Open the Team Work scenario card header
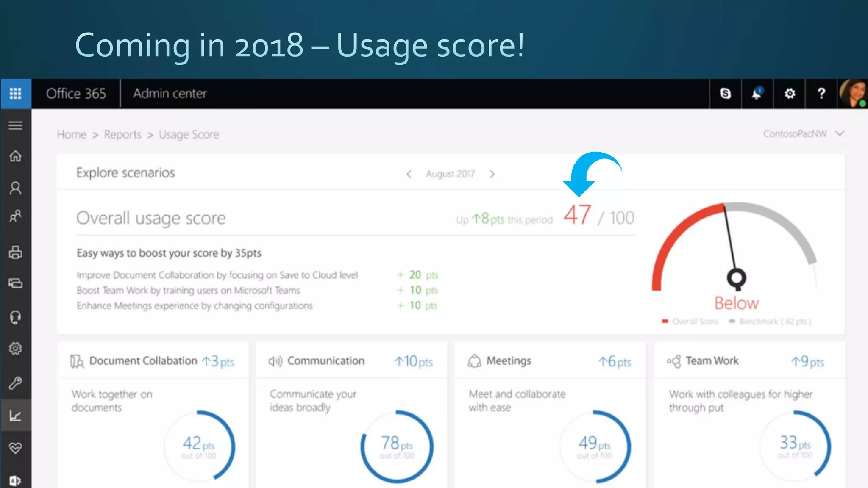Image resolution: width=868 pixels, height=488 pixels. click(712, 361)
